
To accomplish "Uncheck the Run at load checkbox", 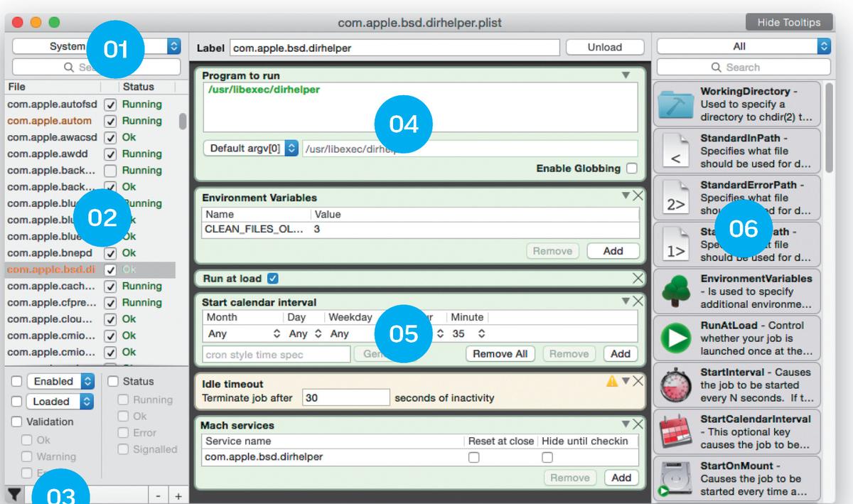I will click(x=273, y=279).
